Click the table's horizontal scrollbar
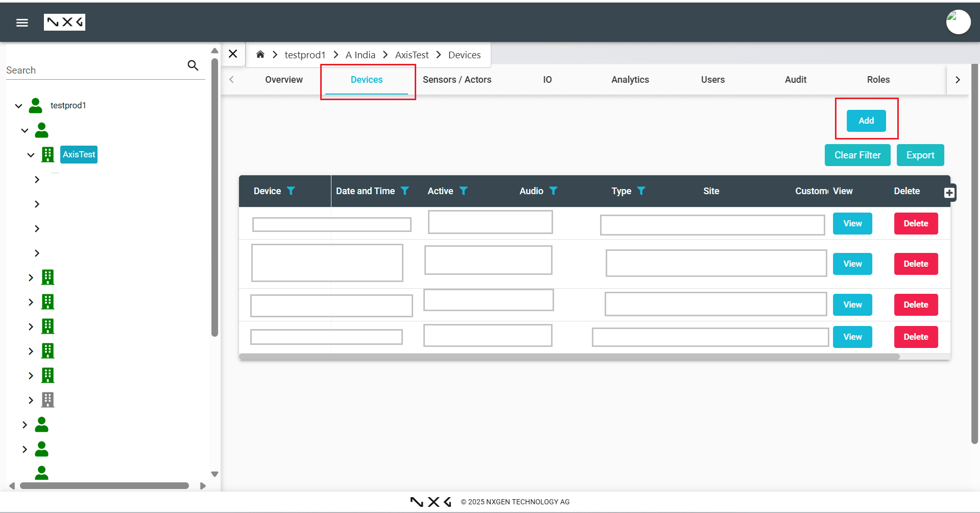 coord(569,357)
